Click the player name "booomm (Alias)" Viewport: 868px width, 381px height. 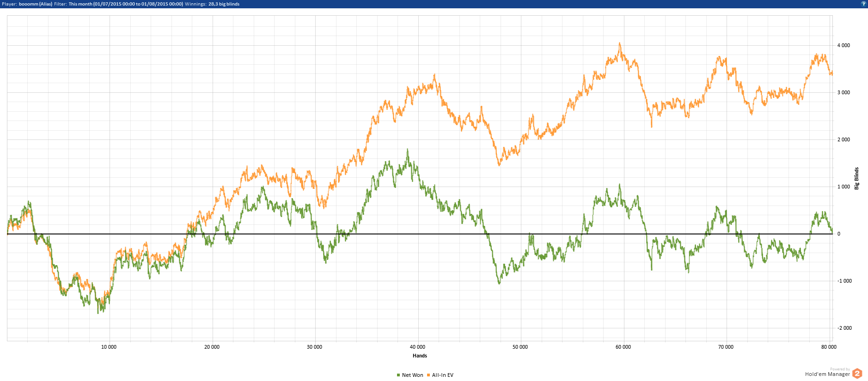[36, 4]
